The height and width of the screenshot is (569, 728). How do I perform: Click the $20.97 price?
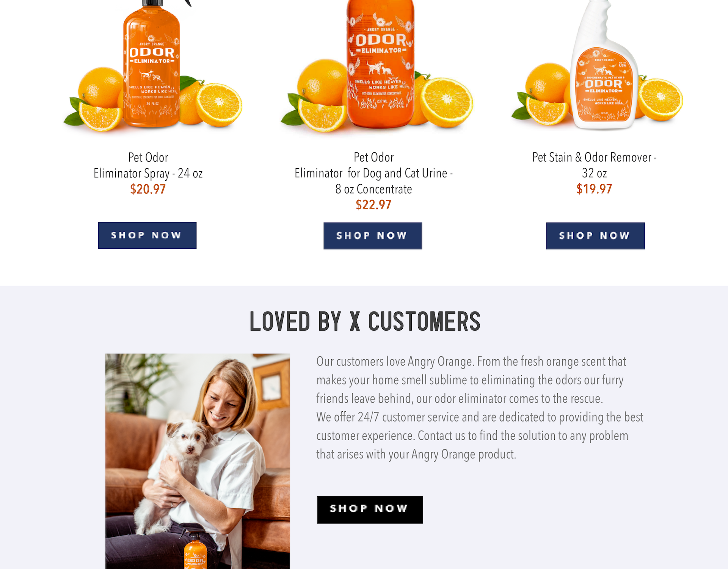(x=148, y=189)
